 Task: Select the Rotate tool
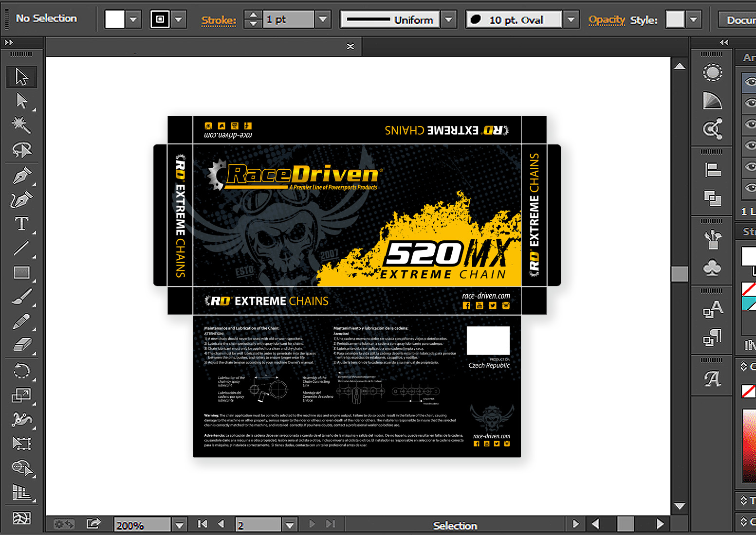[21, 372]
